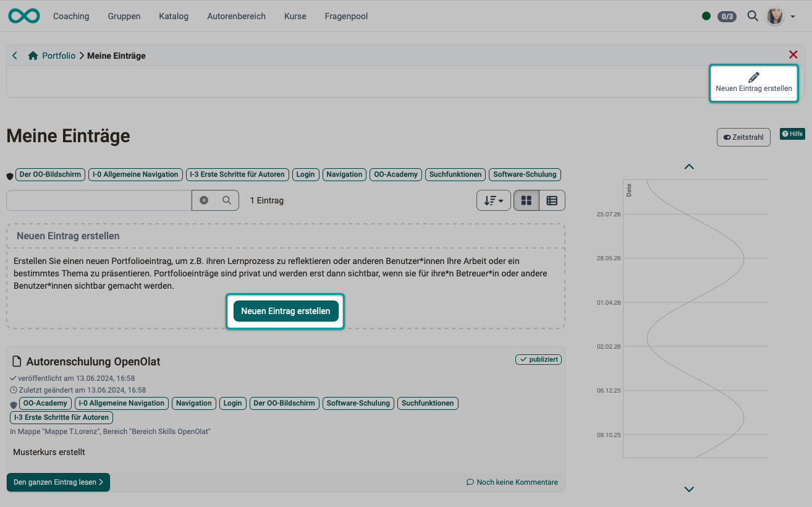Click the Portfolio home icon
Screen dimensions: 812x507
click(x=33, y=56)
